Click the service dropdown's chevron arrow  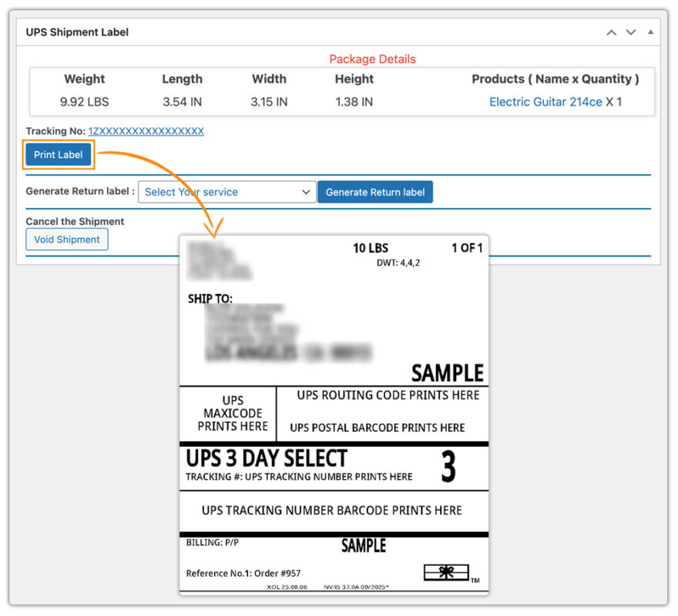(x=305, y=192)
